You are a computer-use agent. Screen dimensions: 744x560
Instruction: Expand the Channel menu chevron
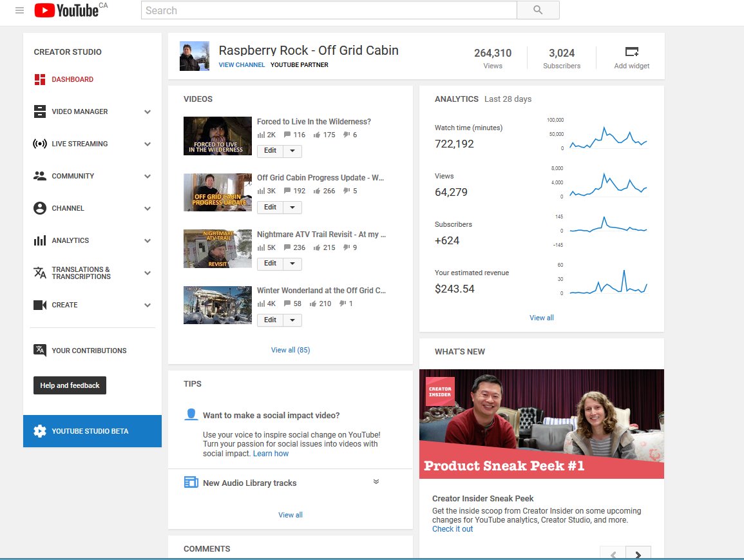coord(148,209)
